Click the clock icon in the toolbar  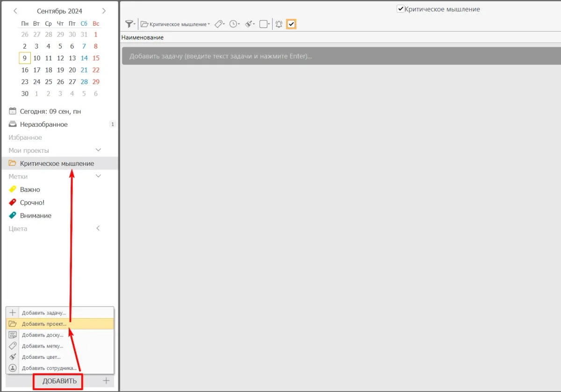[234, 24]
